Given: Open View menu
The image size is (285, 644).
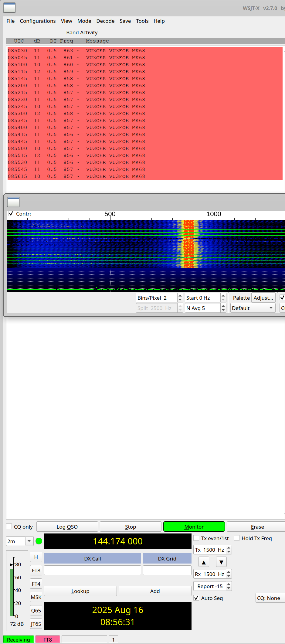Looking at the screenshot, I should click(x=66, y=21).
